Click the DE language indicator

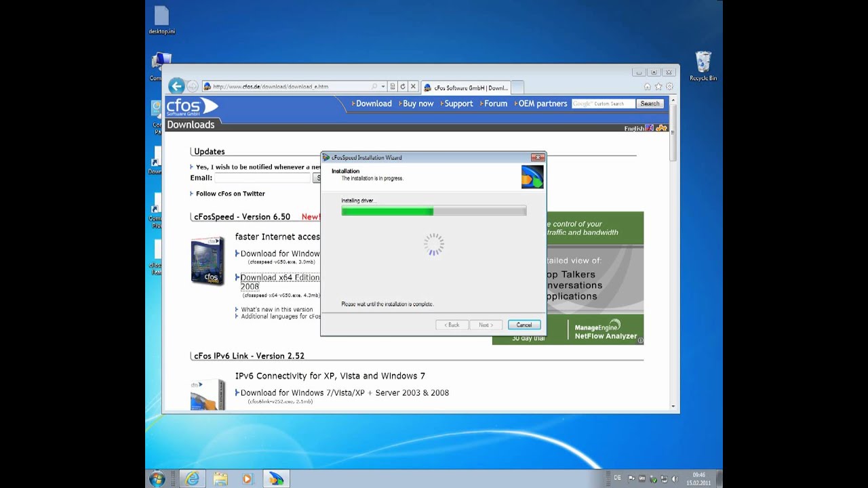pyautogui.click(x=617, y=479)
